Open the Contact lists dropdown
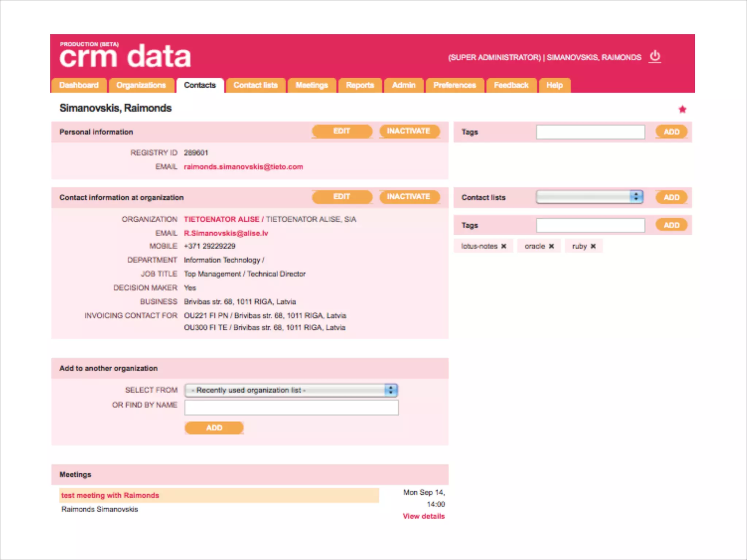The height and width of the screenshot is (560, 747). [x=589, y=197]
